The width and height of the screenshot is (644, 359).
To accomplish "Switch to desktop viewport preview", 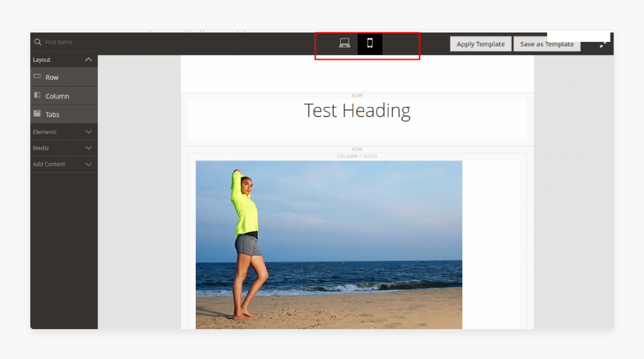I will point(345,43).
